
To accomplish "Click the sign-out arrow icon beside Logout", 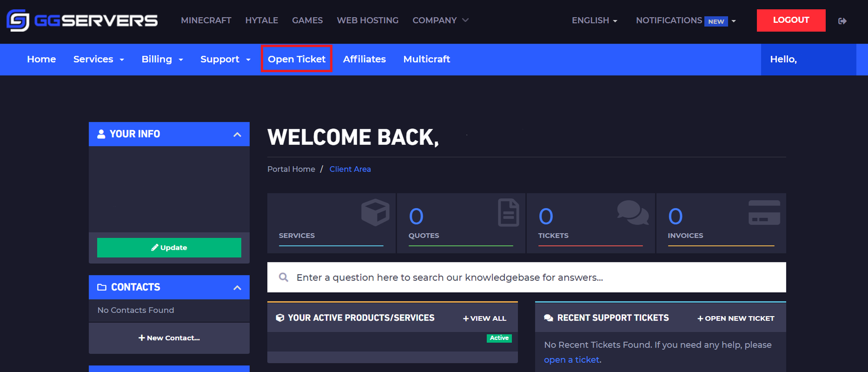I will point(842,21).
